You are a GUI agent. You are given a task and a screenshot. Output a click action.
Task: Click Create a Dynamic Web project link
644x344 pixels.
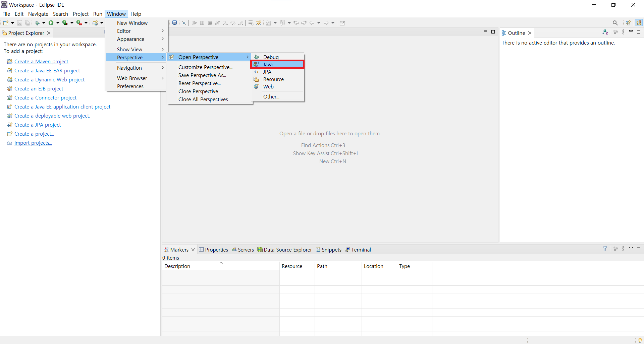pos(49,79)
